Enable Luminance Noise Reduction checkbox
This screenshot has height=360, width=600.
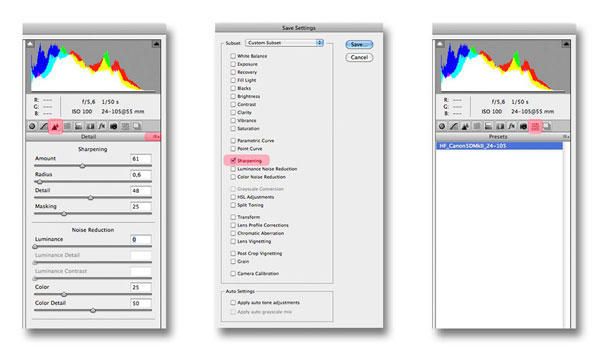click(233, 169)
